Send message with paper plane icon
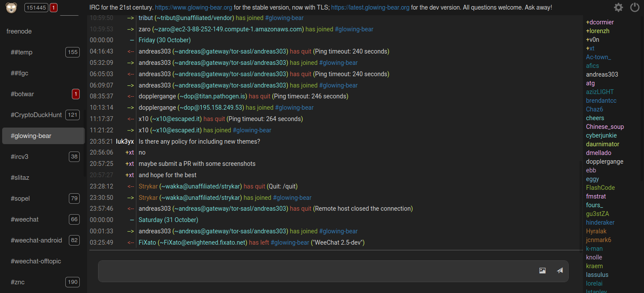 click(560, 270)
